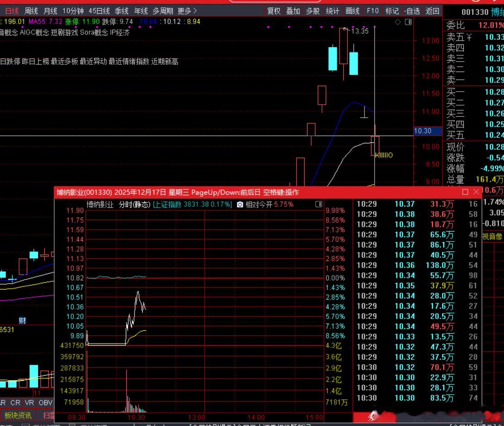504x426 pixels.
Task: Open F10 company information
Action: click(x=373, y=11)
